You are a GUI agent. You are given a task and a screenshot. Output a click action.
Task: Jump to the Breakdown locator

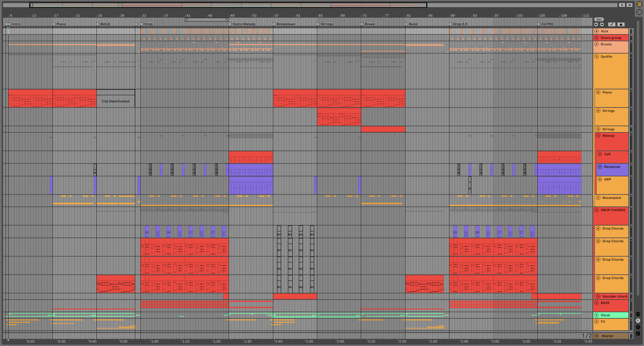[285, 24]
